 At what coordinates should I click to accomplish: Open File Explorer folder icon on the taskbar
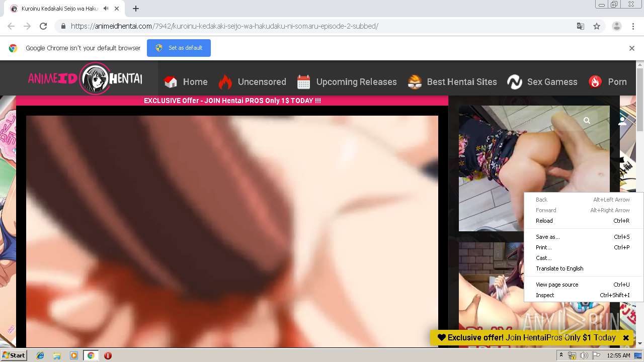point(57,355)
